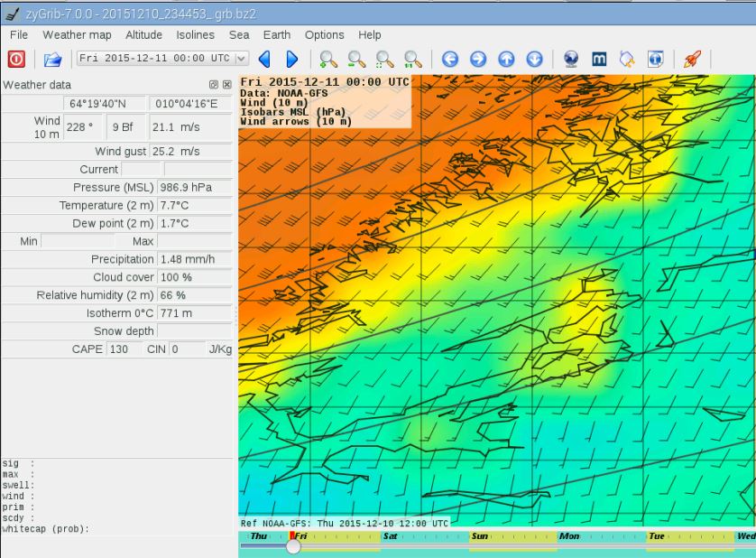
Task: Click Sat on the forecast timeline
Action: pyautogui.click(x=391, y=536)
